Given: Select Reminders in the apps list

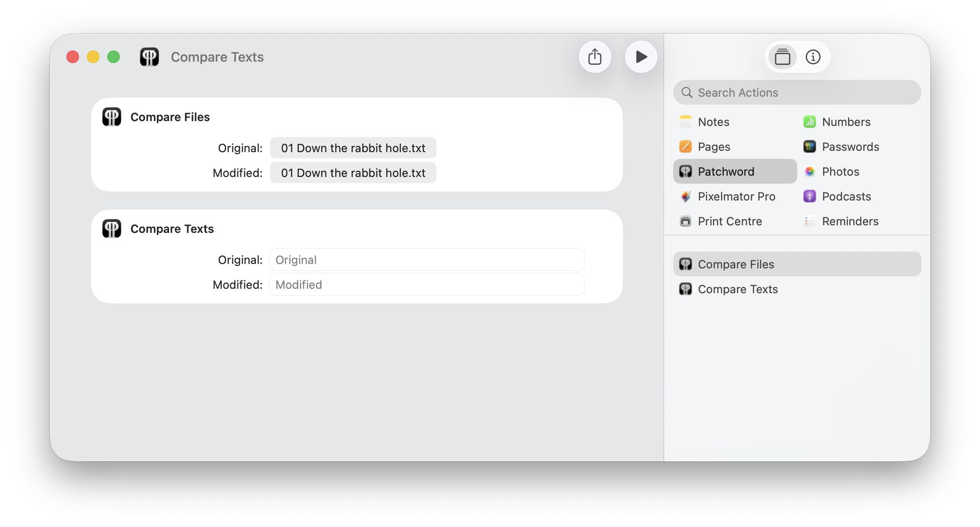Looking at the screenshot, I should (850, 221).
